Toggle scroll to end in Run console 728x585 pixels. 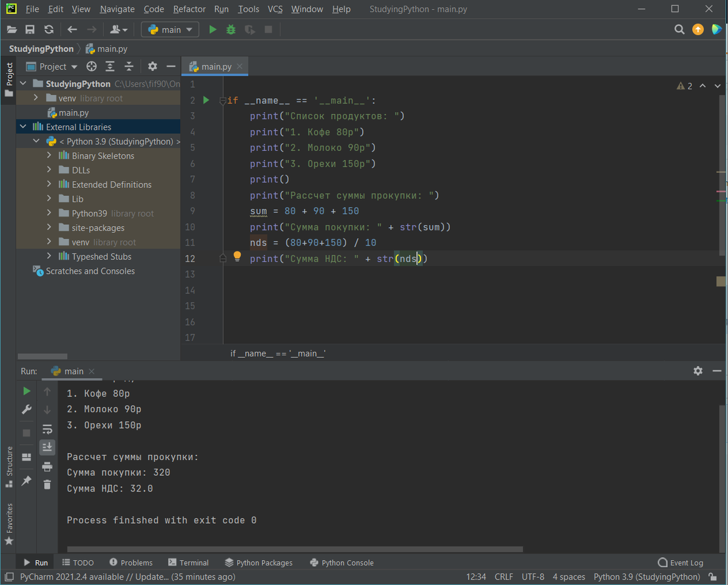pos(47,447)
